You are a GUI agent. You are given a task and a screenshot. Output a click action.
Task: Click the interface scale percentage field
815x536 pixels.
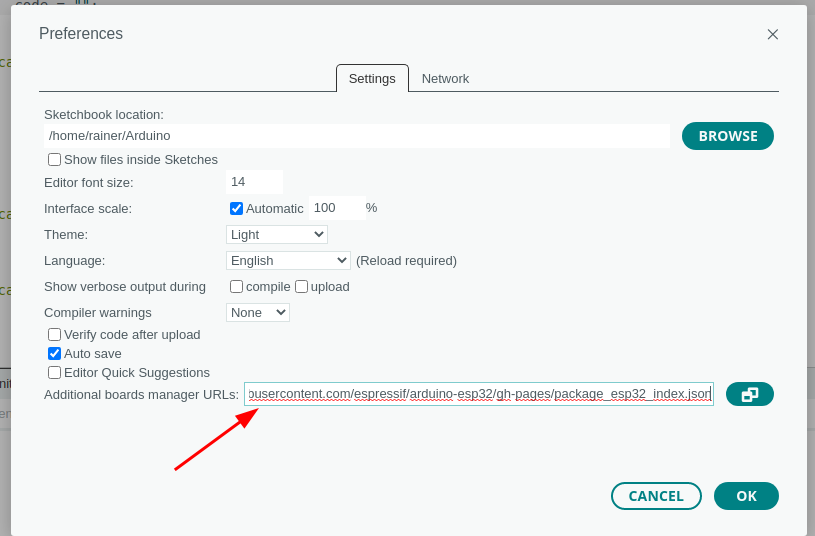[x=334, y=208]
